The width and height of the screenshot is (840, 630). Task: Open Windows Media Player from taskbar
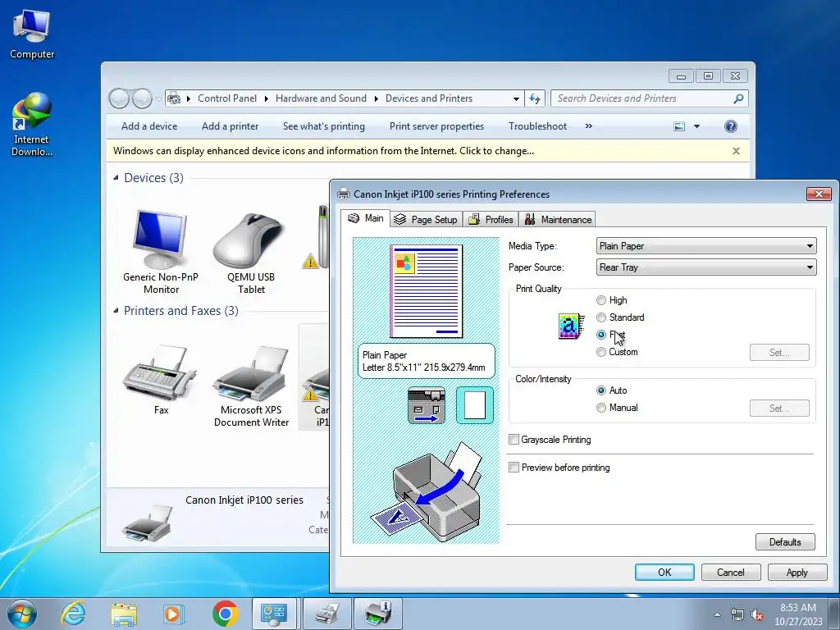tap(173, 614)
